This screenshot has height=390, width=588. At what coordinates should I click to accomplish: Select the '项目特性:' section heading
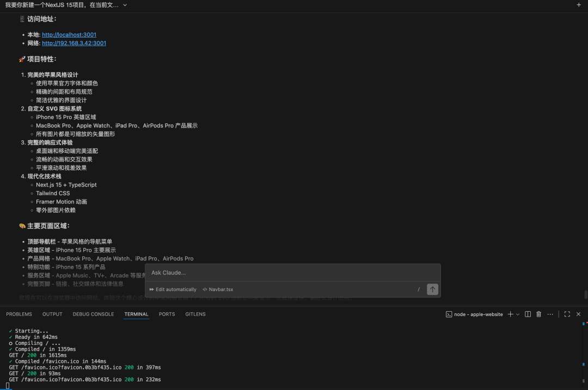(x=41, y=59)
